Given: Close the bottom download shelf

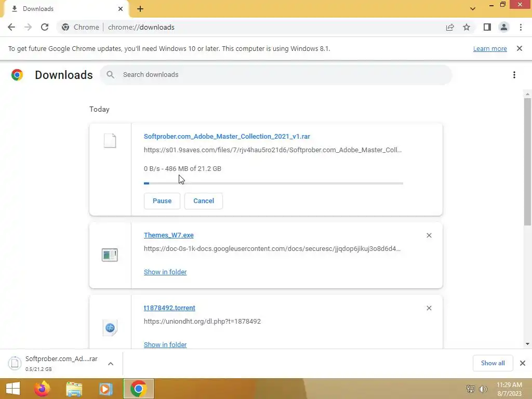Looking at the screenshot, I should 523,363.
